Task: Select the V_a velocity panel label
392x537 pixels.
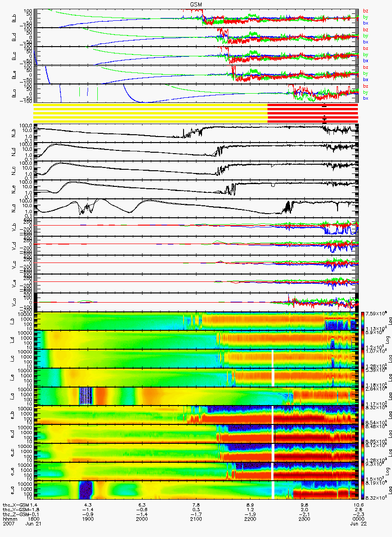Action: (14, 302)
